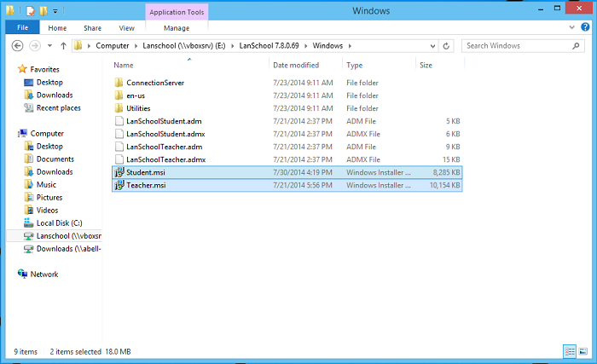Expand the chevron after Computer breadcrumb
This screenshot has height=364, width=597.
(136, 46)
